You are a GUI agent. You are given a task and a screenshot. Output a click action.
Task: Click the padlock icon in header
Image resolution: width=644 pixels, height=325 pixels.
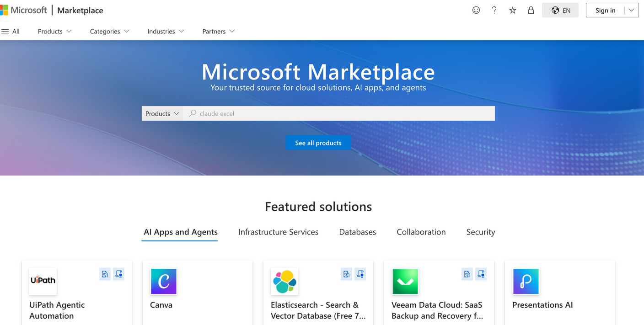click(531, 10)
